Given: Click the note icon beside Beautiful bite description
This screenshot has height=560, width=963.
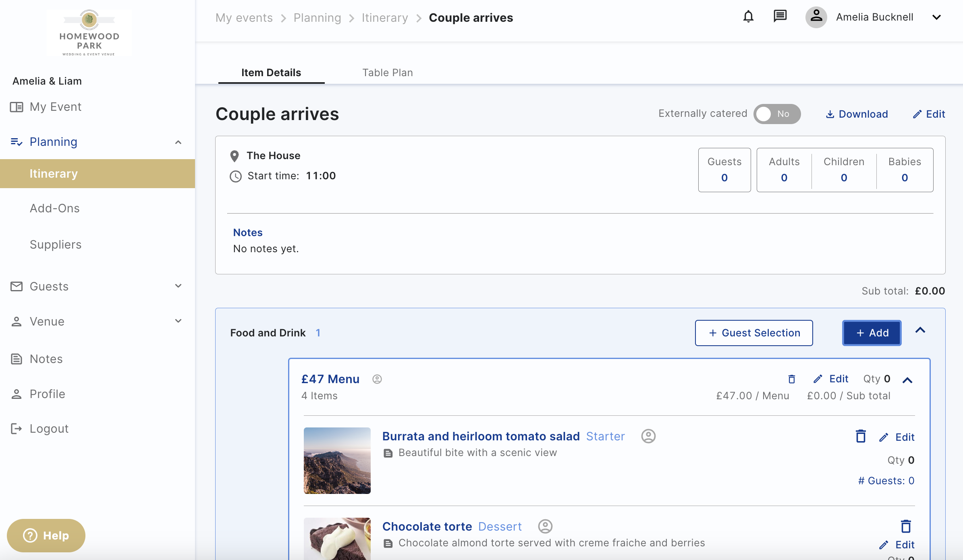Looking at the screenshot, I should click(388, 453).
